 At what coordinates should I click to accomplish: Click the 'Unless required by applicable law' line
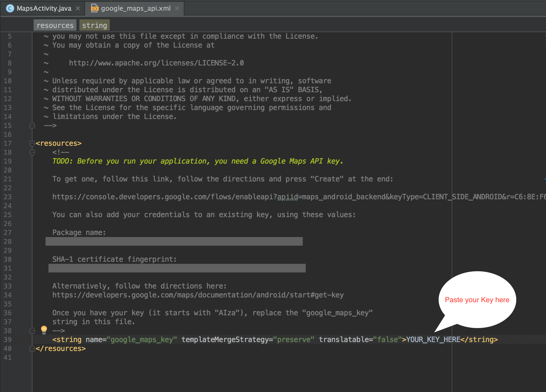[192, 81]
